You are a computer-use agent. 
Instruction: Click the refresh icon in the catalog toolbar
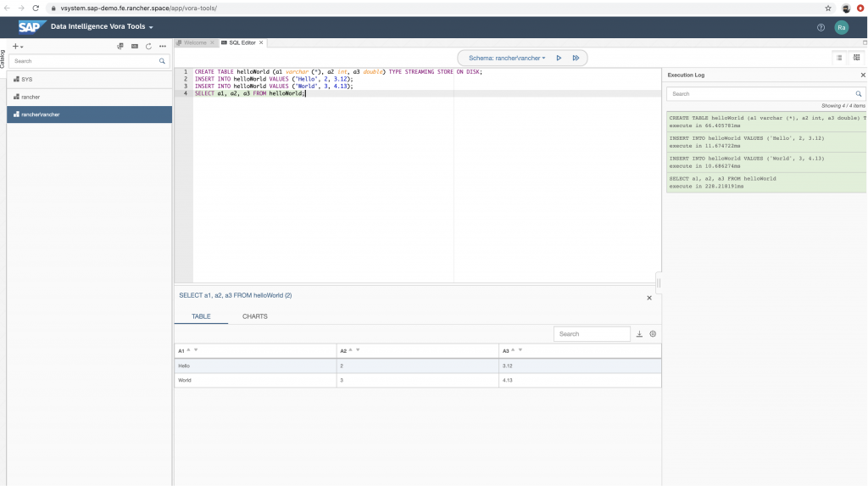click(x=148, y=47)
